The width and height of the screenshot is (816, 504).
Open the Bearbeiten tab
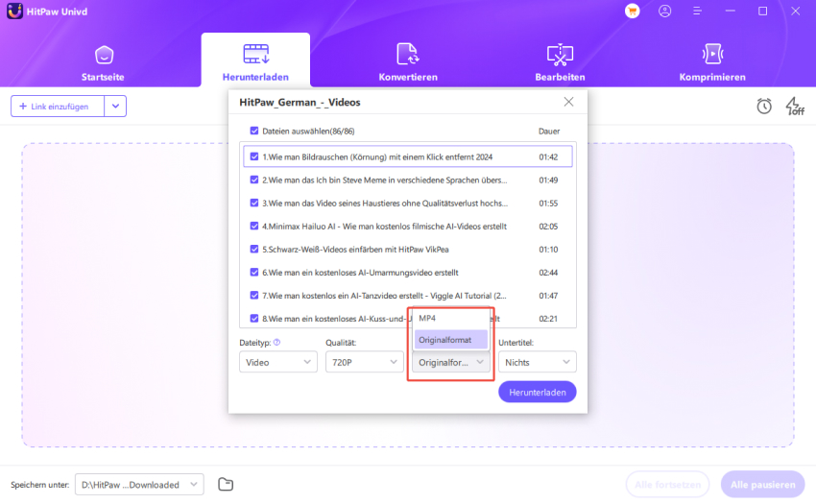[560, 63]
